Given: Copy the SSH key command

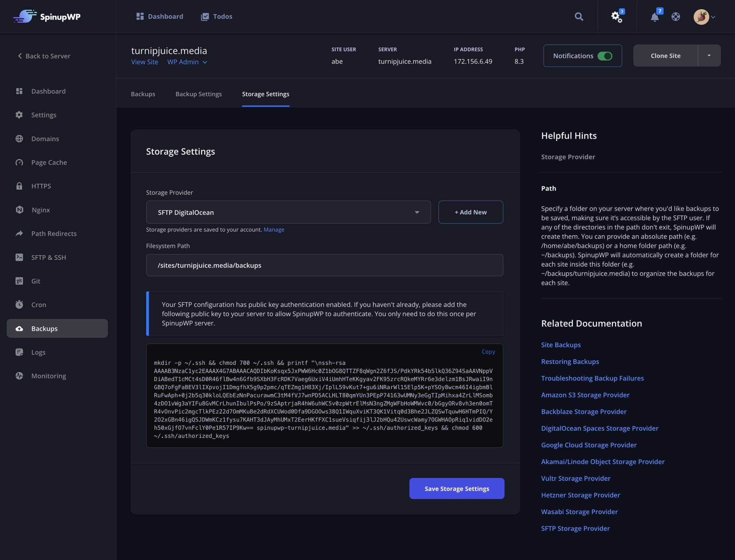Looking at the screenshot, I should point(488,352).
